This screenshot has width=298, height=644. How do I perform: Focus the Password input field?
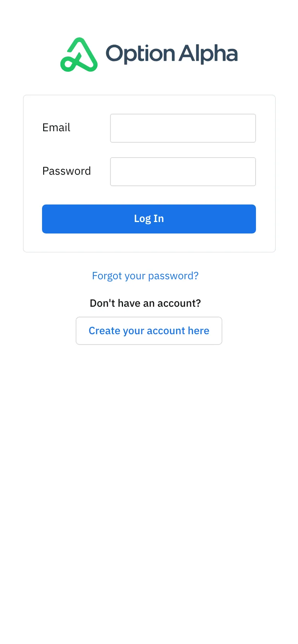(183, 172)
